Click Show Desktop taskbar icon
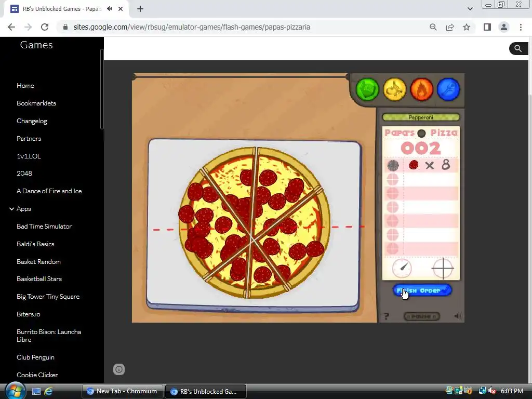 [36, 392]
